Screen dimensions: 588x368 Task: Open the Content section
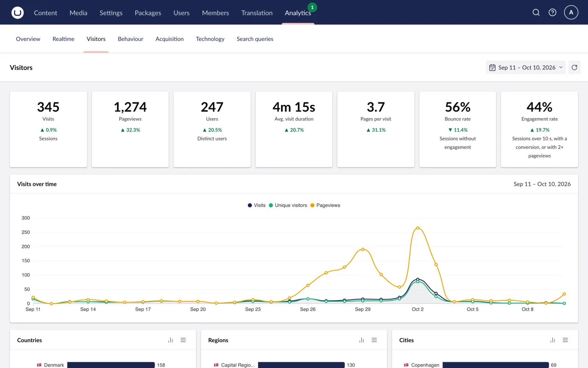click(x=46, y=13)
